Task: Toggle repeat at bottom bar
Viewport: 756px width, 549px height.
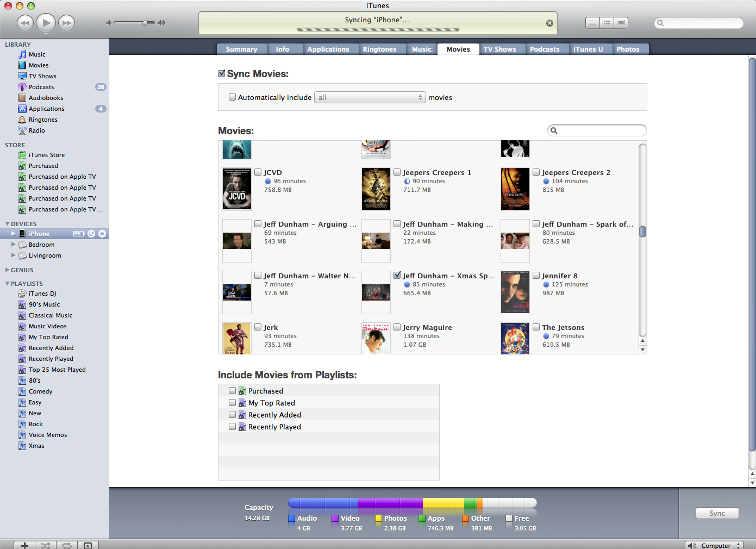Action: tap(67, 545)
